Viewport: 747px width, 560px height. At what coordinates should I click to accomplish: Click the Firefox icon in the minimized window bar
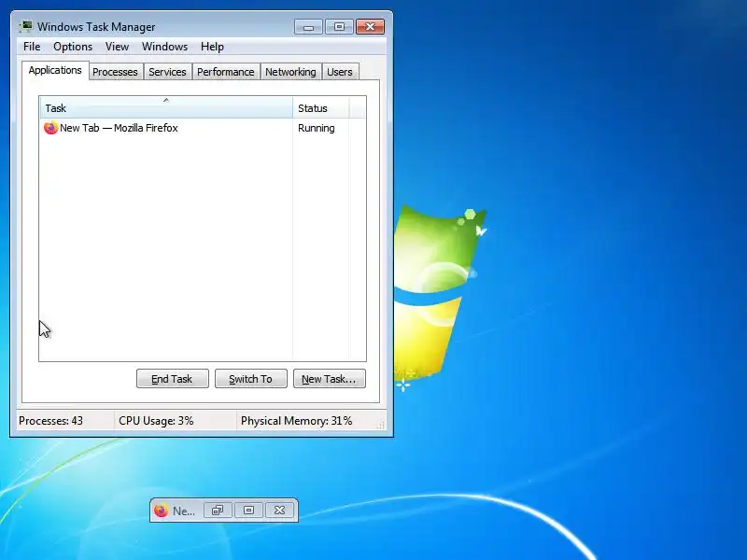coord(161,511)
